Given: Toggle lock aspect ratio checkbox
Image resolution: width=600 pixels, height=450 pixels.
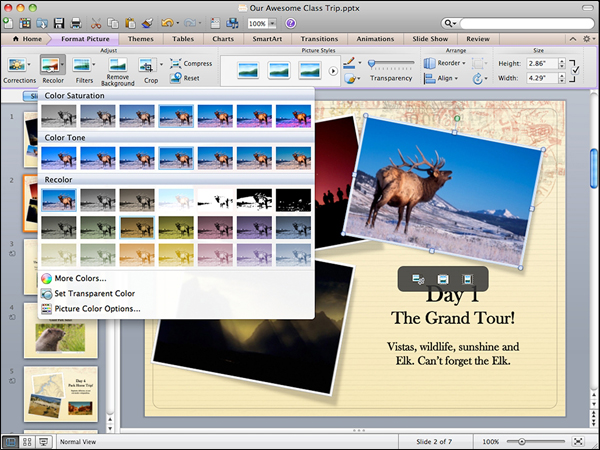Looking at the screenshot, I should pyautogui.click(x=574, y=69).
